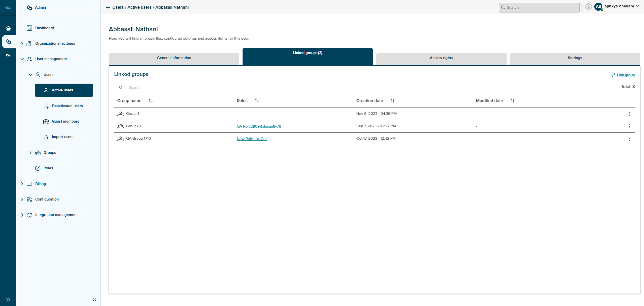644x306 pixels.
Task: Go to Active users breadcrumb
Action: (139, 7)
